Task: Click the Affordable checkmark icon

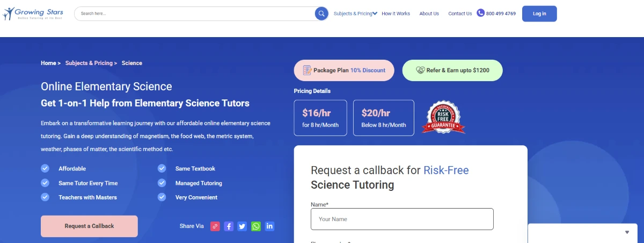Action: (45, 169)
